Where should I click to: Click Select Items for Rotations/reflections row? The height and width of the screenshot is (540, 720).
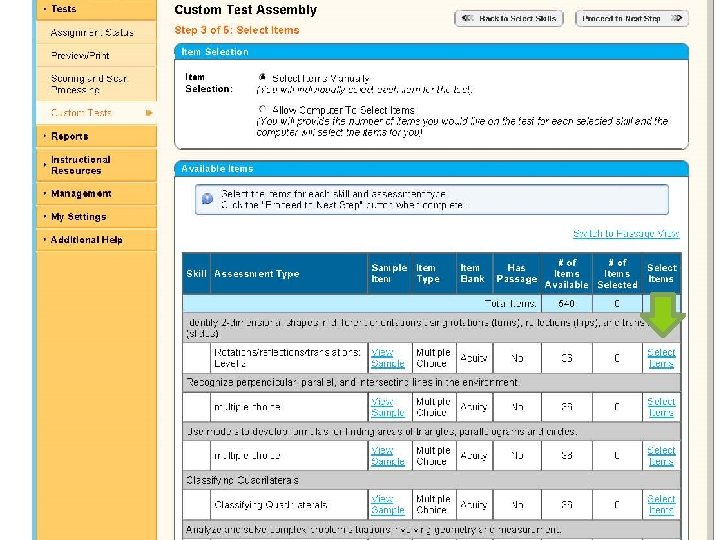(x=661, y=358)
